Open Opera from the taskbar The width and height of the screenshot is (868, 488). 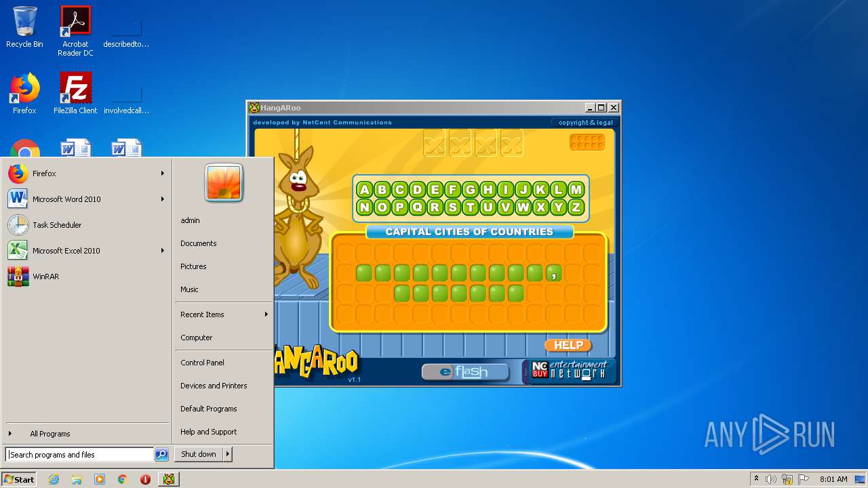pos(145,479)
